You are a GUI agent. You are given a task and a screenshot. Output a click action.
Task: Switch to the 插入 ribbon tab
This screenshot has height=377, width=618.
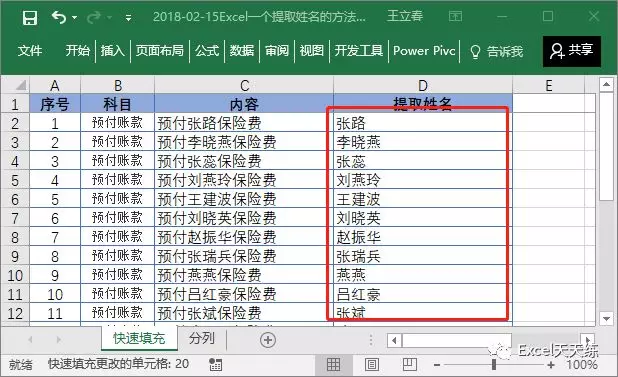click(x=113, y=51)
